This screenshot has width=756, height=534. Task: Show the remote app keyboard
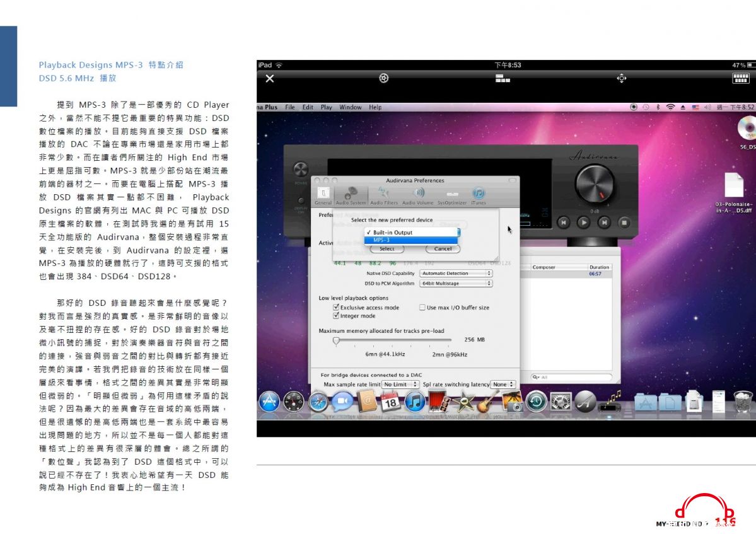click(x=741, y=79)
